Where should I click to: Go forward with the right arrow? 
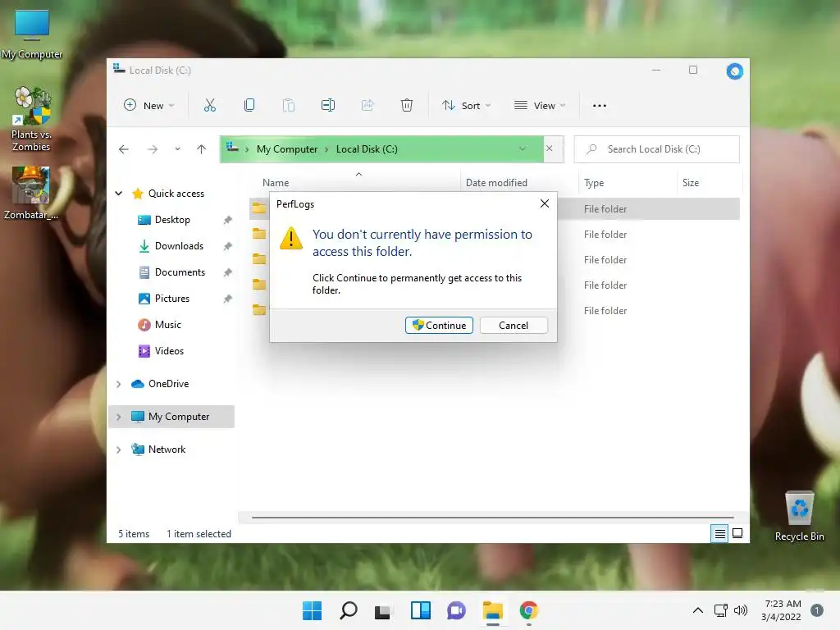tap(153, 149)
